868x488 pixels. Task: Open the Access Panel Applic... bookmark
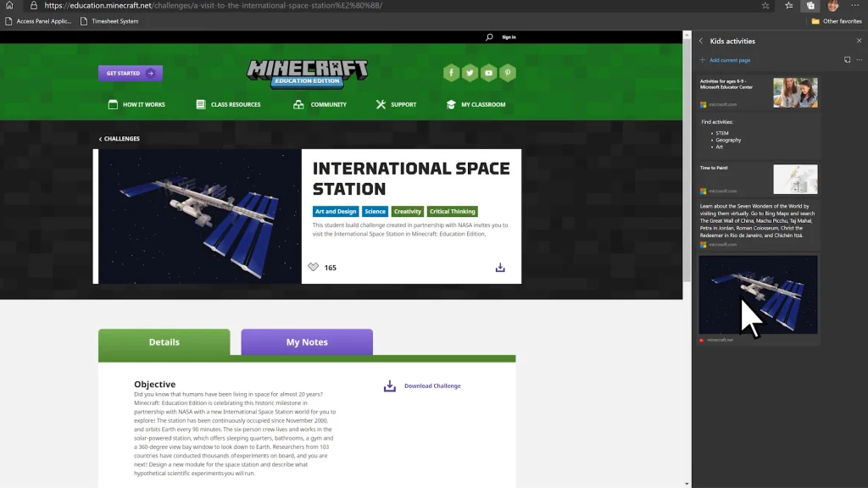point(38,21)
